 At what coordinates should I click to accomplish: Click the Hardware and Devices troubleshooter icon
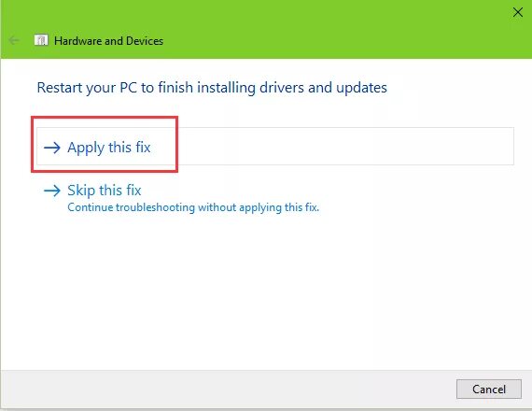[41, 40]
